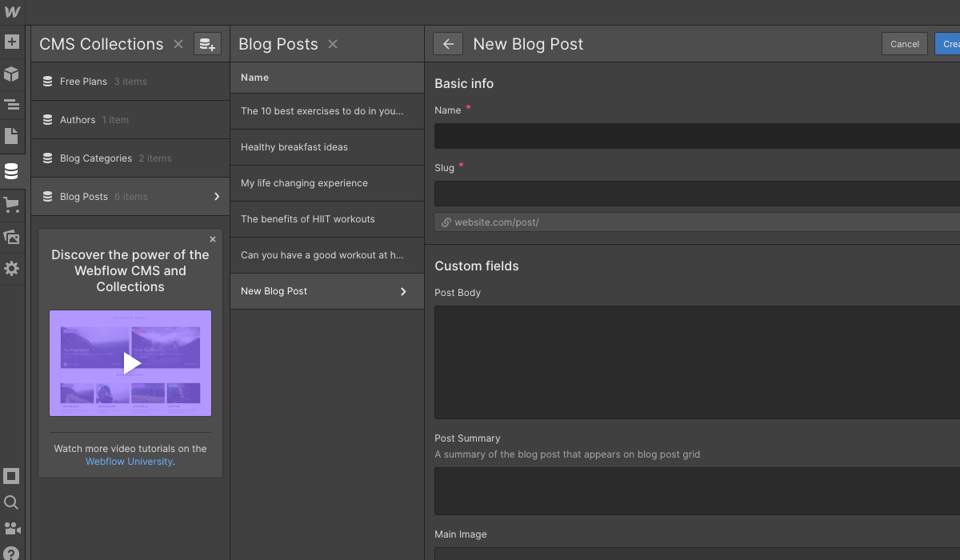Click the Free Plans database icon
The height and width of the screenshot is (560, 960).
pos(47,82)
